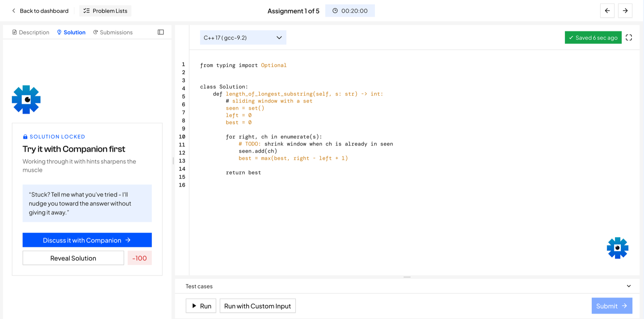The image size is (644, 319).
Task: Click the 'best = 0' code line
Action: (x=239, y=122)
